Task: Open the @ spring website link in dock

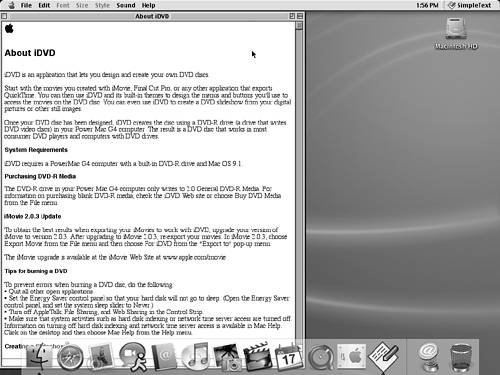Action: click(428, 357)
